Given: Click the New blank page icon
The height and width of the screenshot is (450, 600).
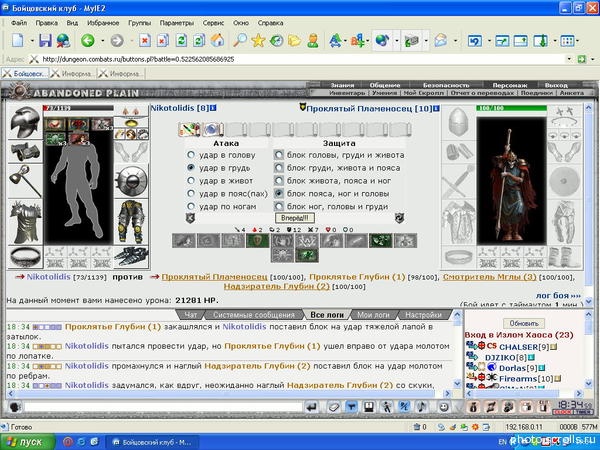Looking at the screenshot, I should click(18, 40).
